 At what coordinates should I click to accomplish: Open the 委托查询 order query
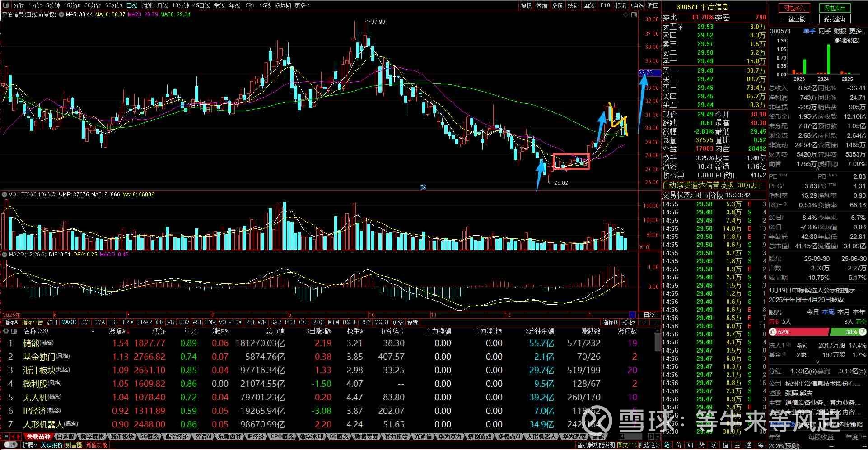coord(835,19)
